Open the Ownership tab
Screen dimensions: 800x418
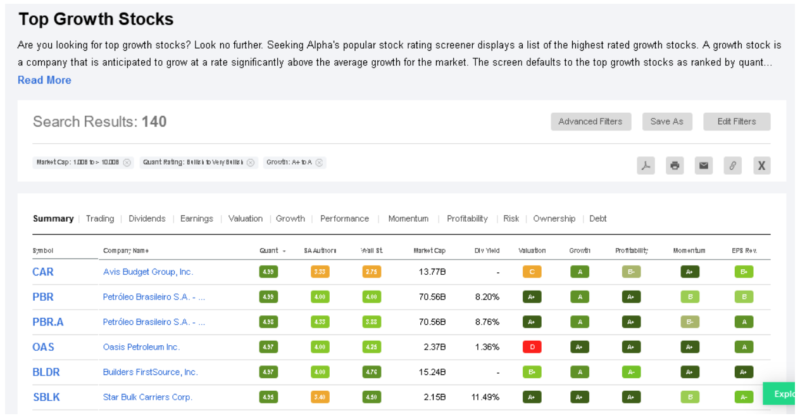554,218
